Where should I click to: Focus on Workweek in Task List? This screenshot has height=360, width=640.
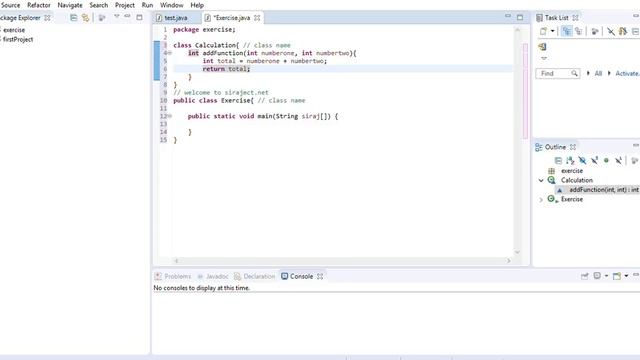click(x=595, y=31)
